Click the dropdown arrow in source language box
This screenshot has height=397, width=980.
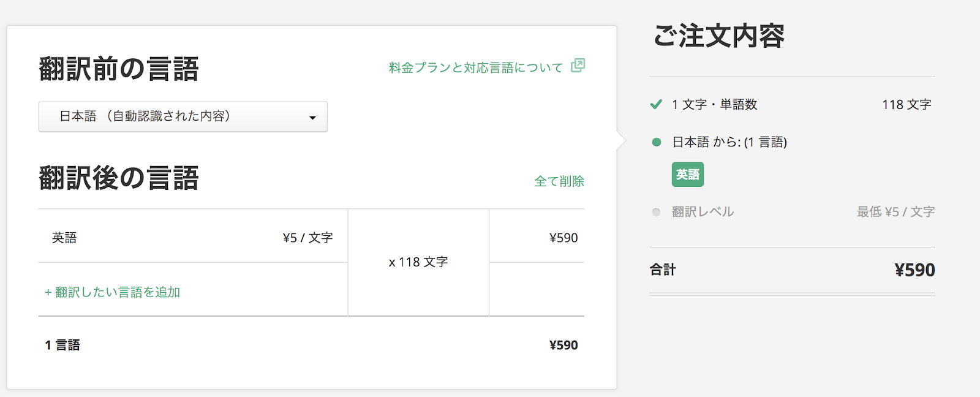(312, 118)
